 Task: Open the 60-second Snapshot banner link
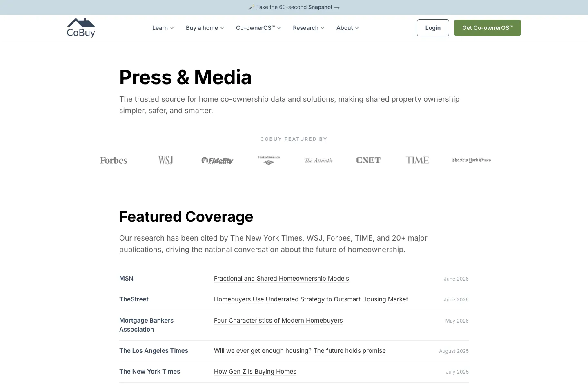point(294,7)
